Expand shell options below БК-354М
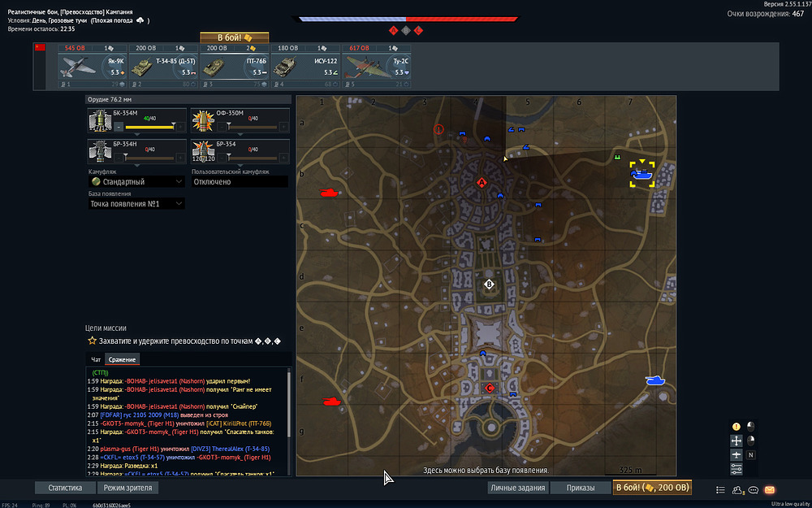The height and width of the screenshot is (508, 812). (x=137, y=135)
